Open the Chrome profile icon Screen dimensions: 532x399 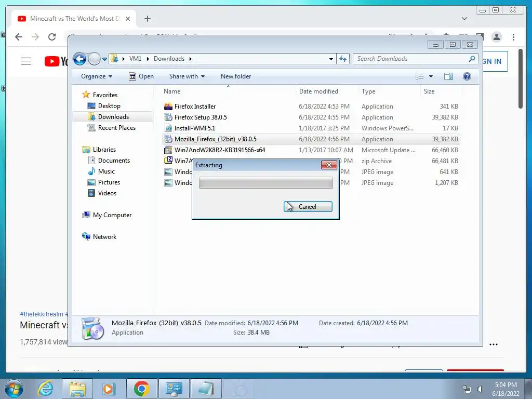pyautogui.click(x=496, y=37)
